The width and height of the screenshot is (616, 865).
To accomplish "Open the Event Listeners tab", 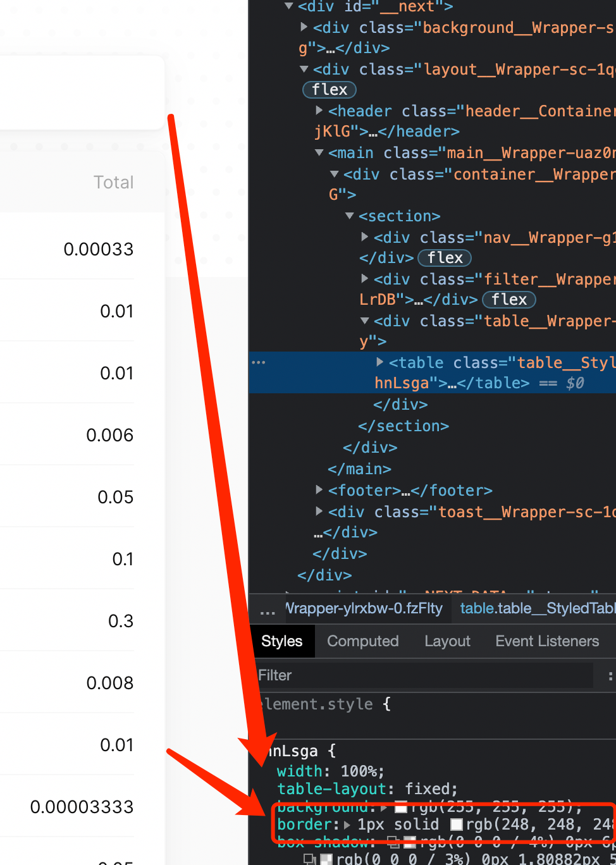I will [x=547, y=641].
